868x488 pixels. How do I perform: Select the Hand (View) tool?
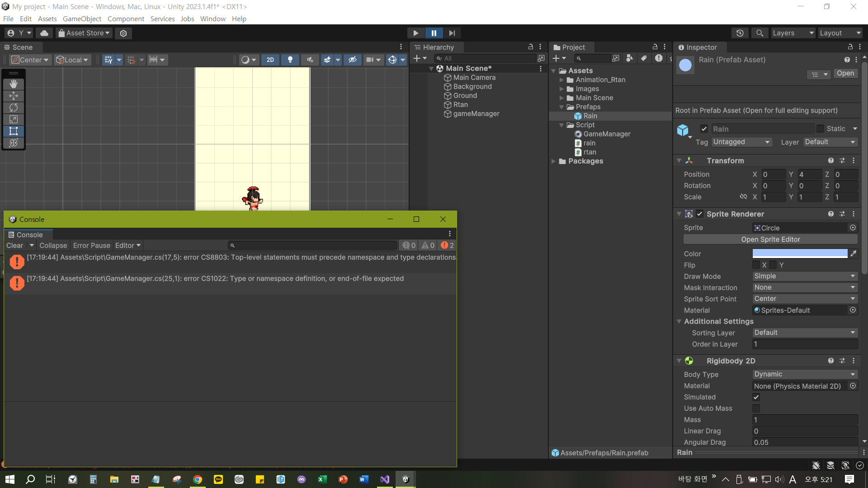click(14, 84)
